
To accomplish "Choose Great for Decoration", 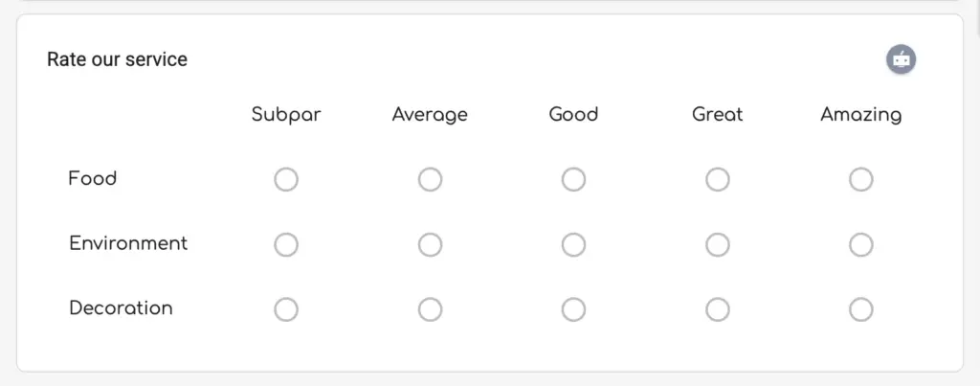I will [717, 309].
